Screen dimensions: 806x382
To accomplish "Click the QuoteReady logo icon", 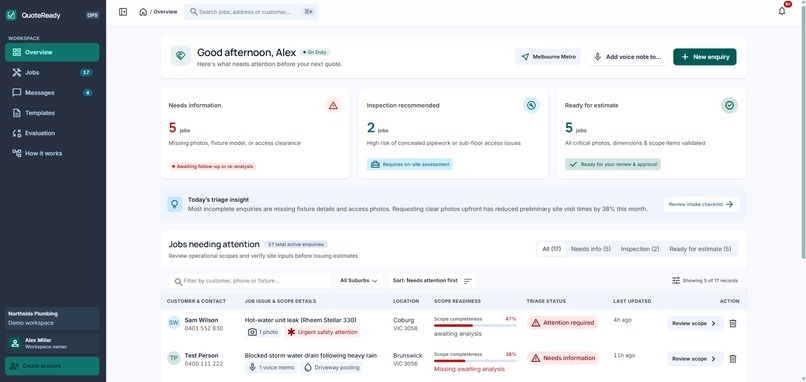I will [x=11, y=15].
